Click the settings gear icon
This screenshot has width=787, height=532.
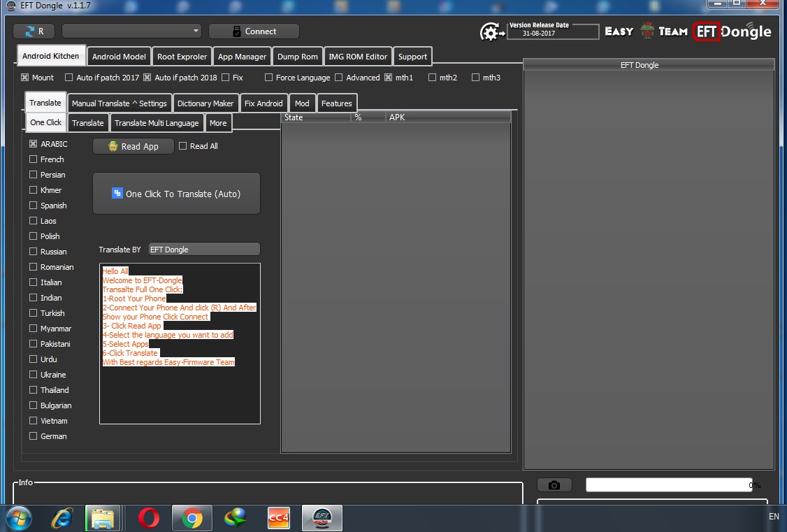(491, 31)
